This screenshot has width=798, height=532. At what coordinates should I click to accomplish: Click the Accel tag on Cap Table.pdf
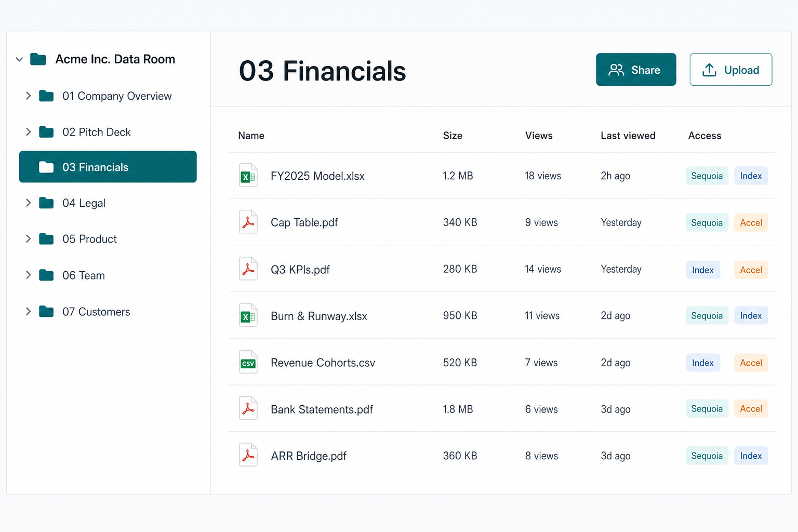[751, 223]
